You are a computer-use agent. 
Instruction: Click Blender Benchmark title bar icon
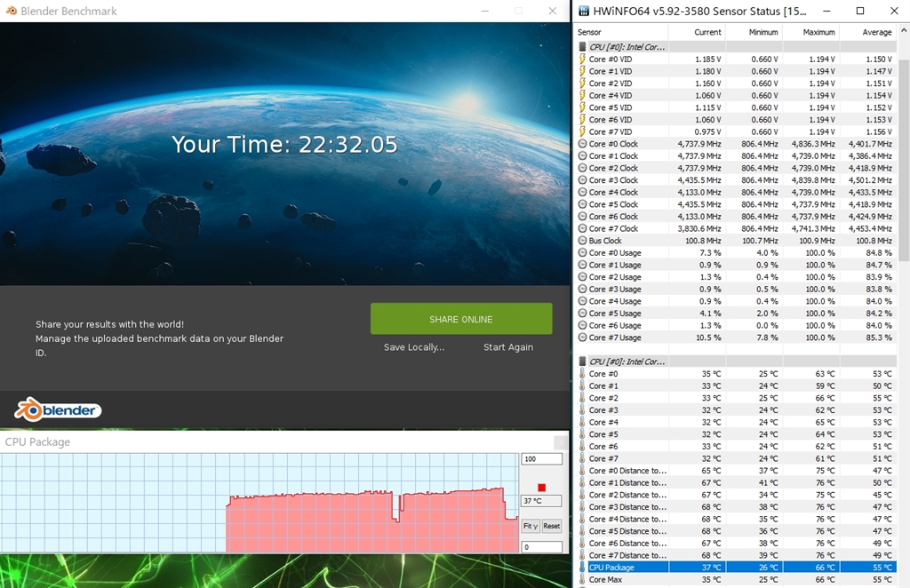[11, 11]
